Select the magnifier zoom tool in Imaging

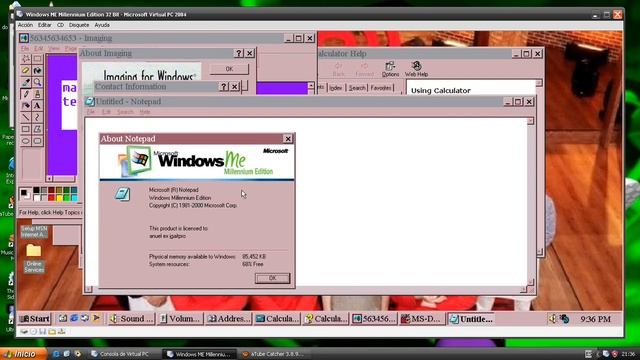(x=37, y=82)
